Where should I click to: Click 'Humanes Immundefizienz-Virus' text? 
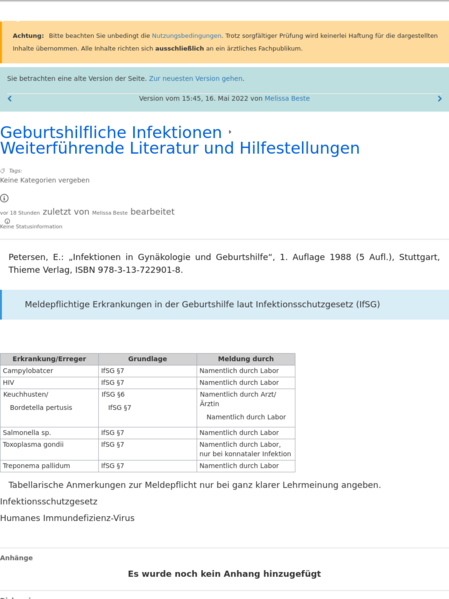point(67,518)
